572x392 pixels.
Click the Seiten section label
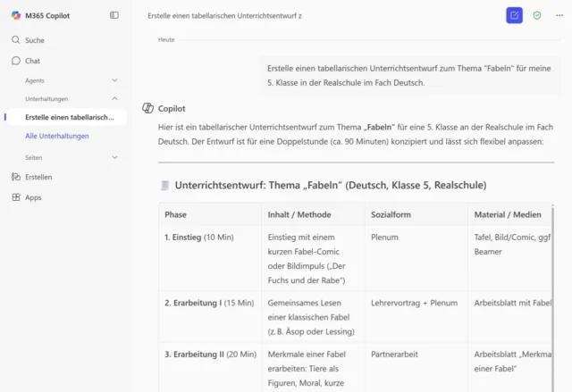click(x=34, y=157)
